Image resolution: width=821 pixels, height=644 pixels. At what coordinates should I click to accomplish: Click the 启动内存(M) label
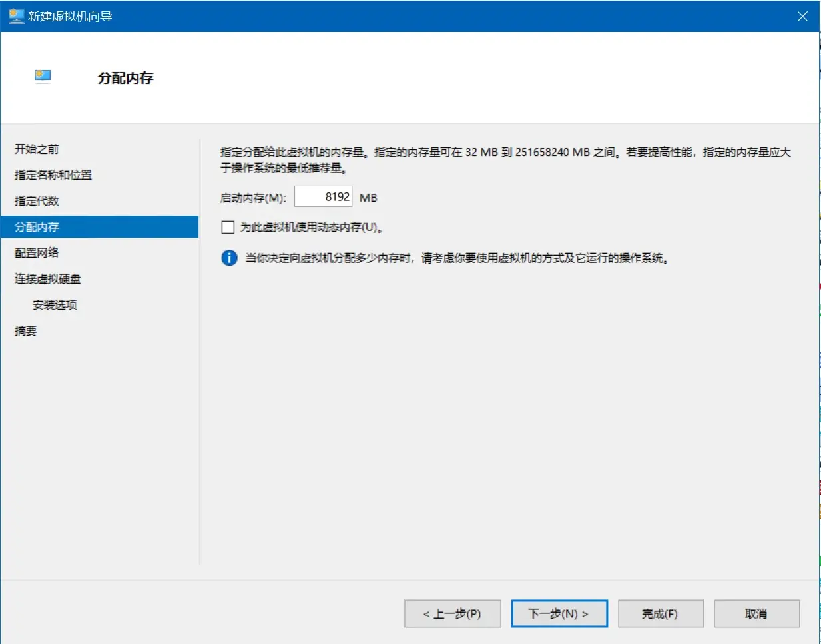pyautogui.click(x=253, y=198)
